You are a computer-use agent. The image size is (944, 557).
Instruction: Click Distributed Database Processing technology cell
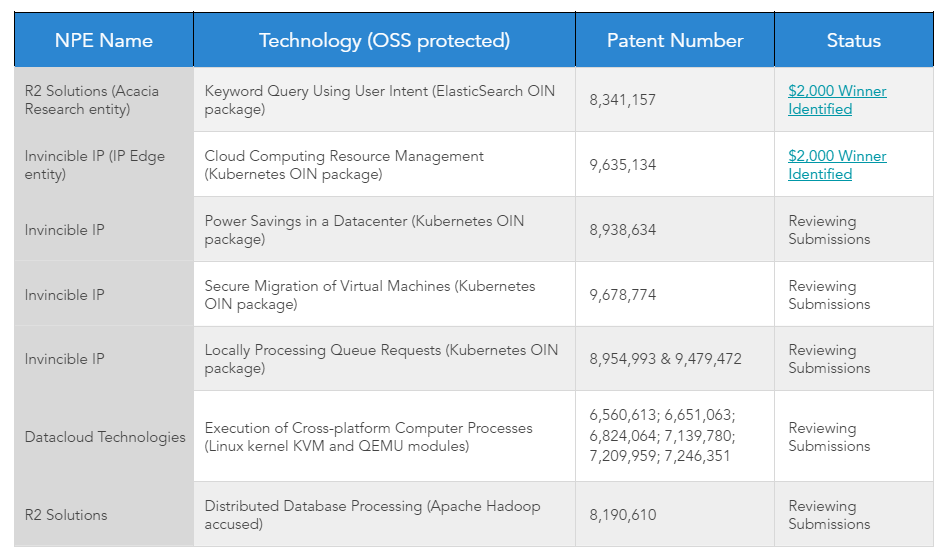coord(372,515)
